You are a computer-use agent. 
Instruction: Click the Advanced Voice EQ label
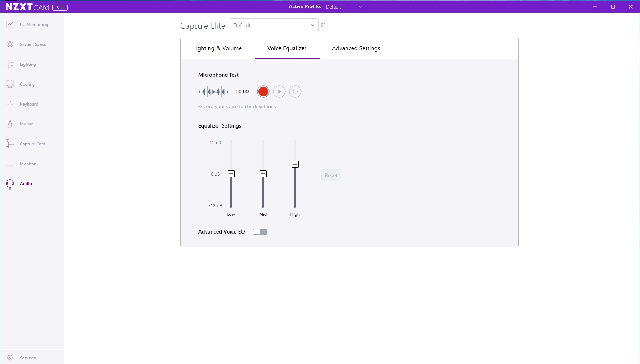click(222, 232)
